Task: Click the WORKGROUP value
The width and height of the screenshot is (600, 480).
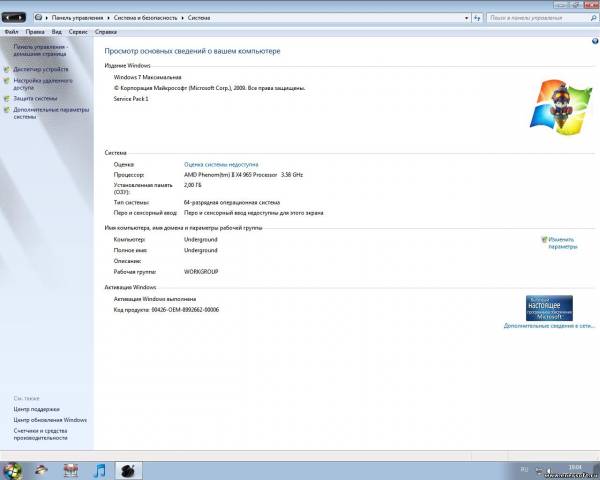Action: tap(201, 272)
